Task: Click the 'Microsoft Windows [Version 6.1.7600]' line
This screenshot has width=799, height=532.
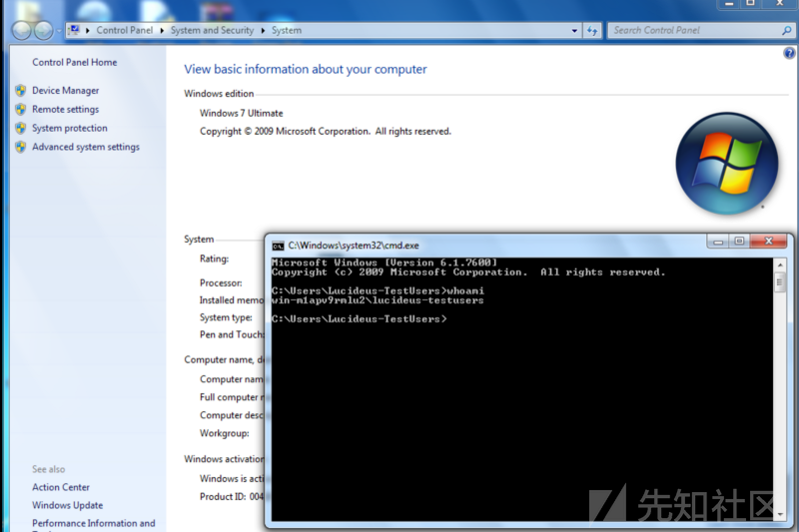Action: tap(385, 263)
